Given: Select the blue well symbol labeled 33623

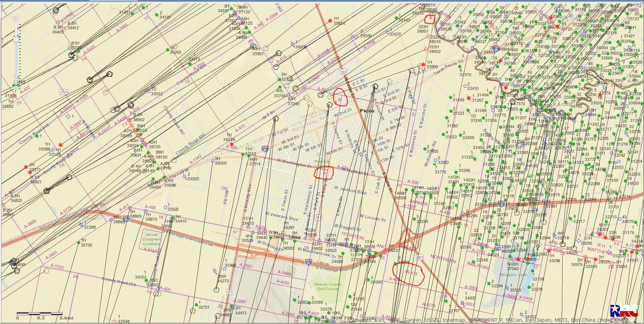Looking at the screenshot, I should tap(165, 207).
